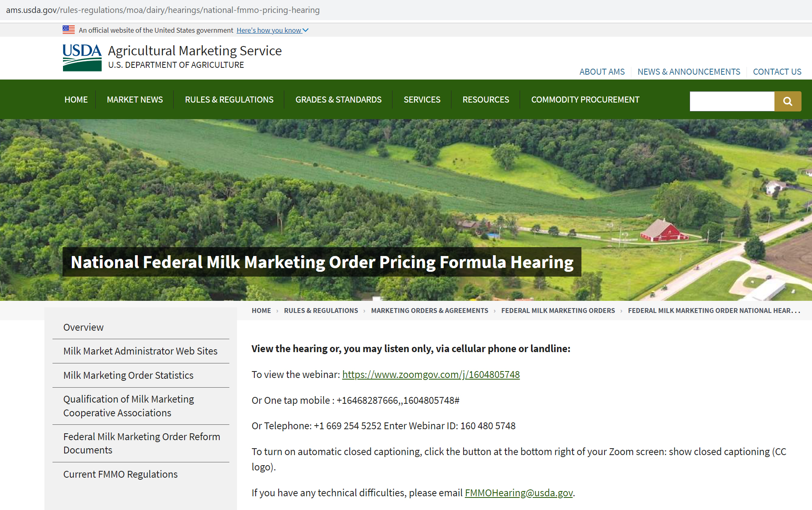Open Milk Marketing Order Statistics sidebar item
Image resolution: width=812 pixels, height=510 pixels.
pyautogui.click(x=128, y=376)
